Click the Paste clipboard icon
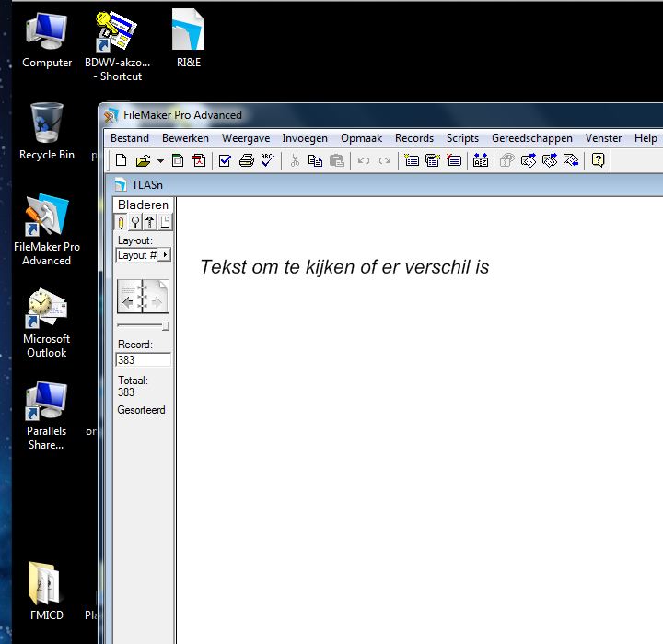The width and height of the screenshot is (663, 644). point(337,161)
